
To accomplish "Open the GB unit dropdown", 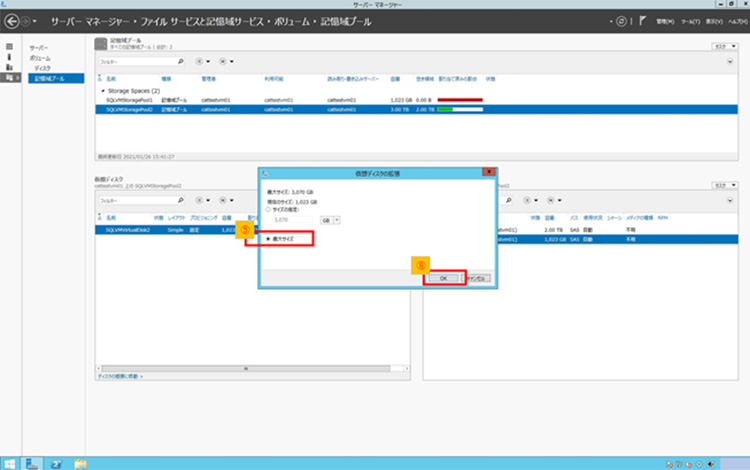I will coord(336,219).
